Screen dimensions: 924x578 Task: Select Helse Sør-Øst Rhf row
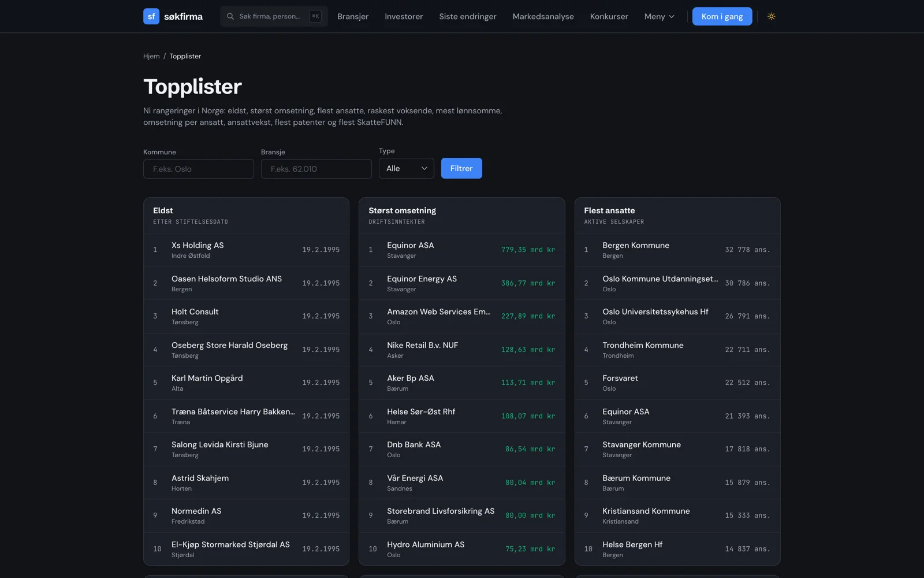pos(462,416)
